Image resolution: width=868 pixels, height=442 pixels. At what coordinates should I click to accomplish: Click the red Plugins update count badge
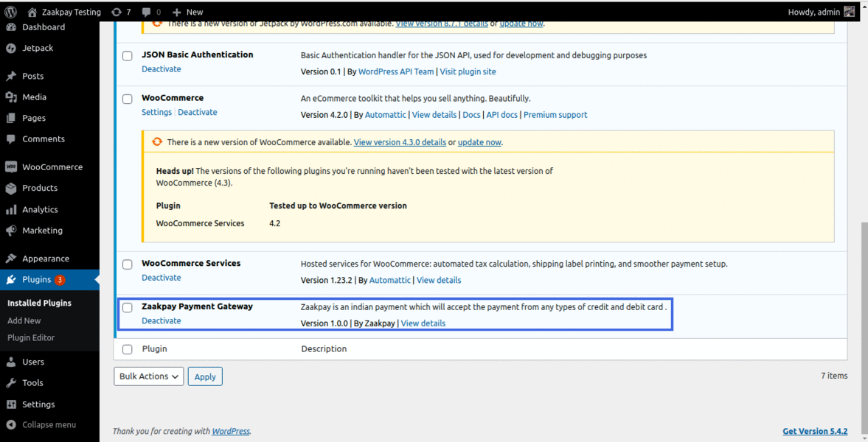coord(60,280)
